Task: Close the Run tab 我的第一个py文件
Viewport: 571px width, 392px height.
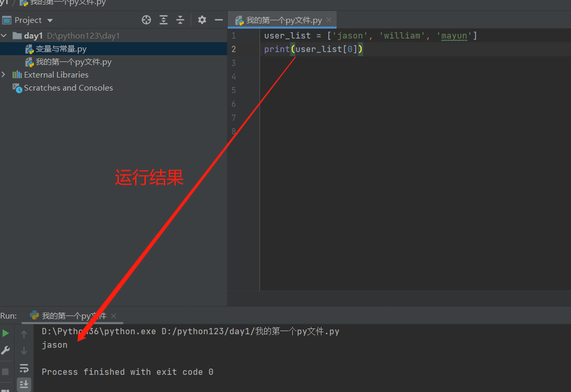Action: (114, 316)
